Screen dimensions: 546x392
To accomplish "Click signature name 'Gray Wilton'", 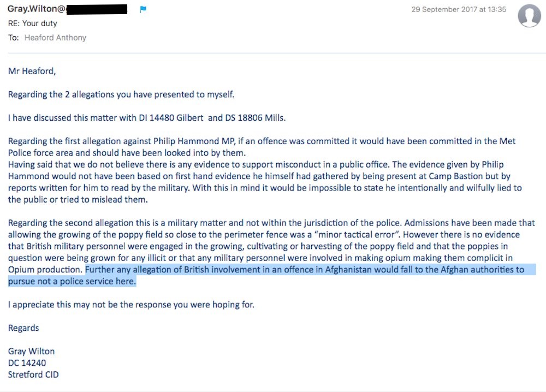I will (x=31, y=352).
